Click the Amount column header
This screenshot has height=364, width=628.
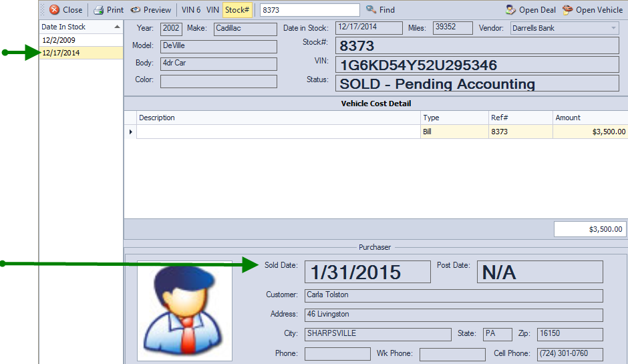coord(591,118)
